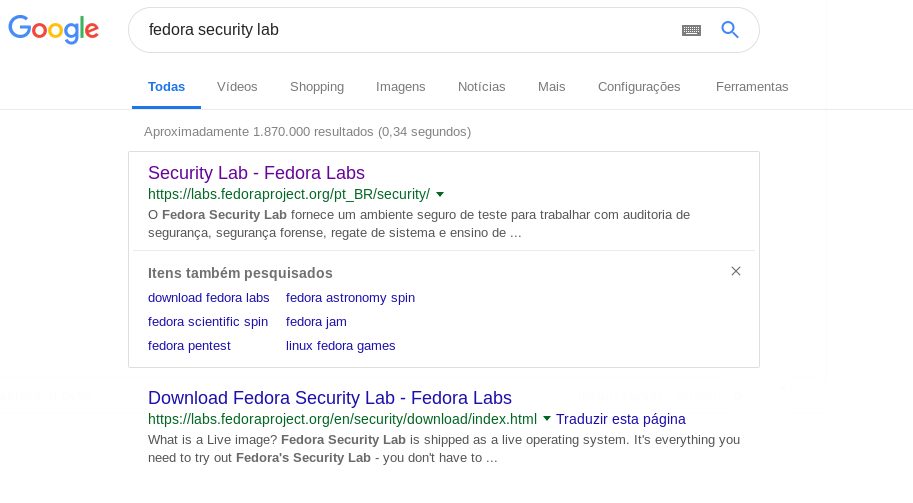Open the virtual keyboard icon

pos(691,30)
